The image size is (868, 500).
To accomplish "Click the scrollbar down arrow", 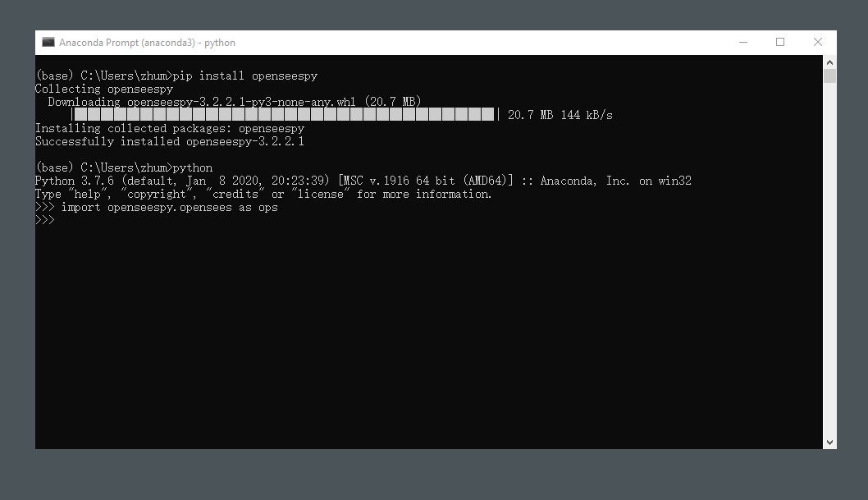I will [831, 441].
